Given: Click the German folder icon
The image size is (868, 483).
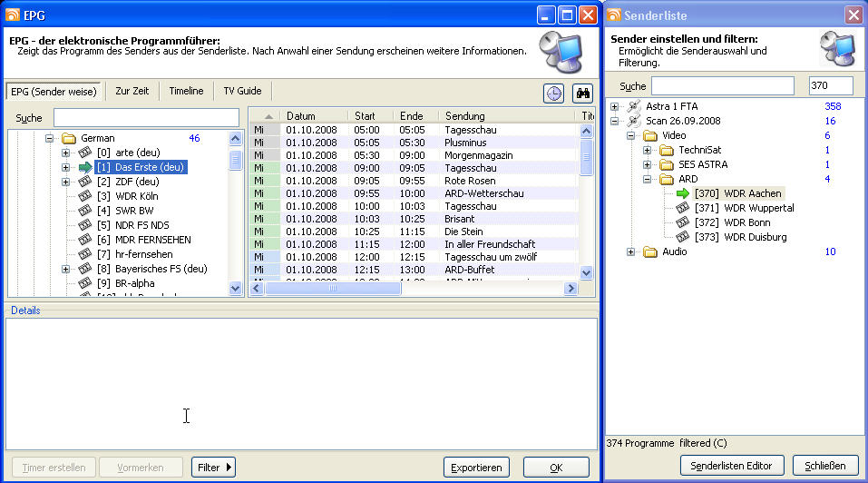Looking at the screenshot, I should (68, 138).
